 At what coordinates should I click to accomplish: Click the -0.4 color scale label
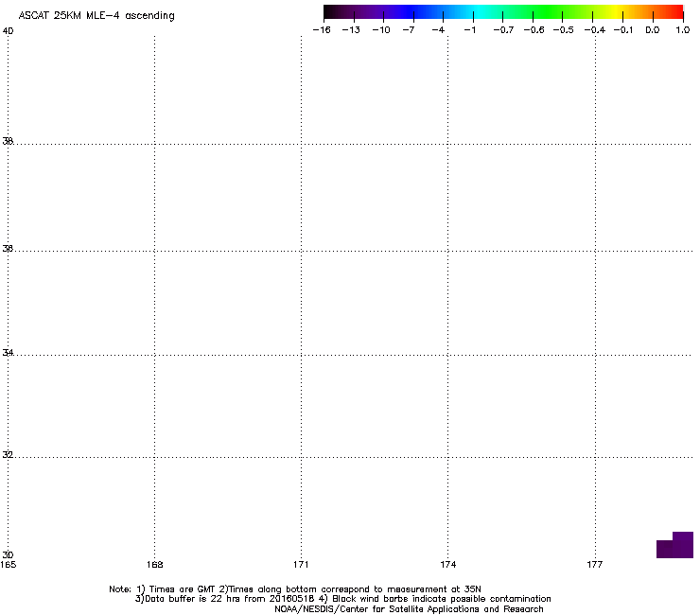point(595,30)
